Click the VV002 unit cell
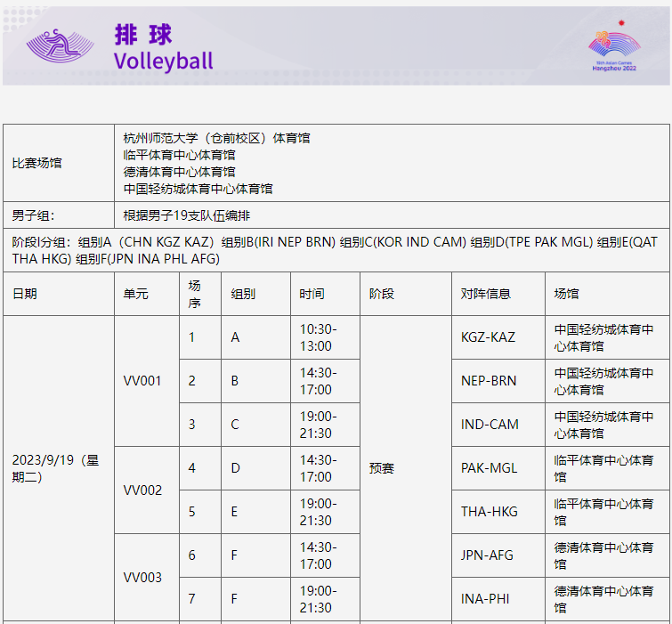 point(142,490)
